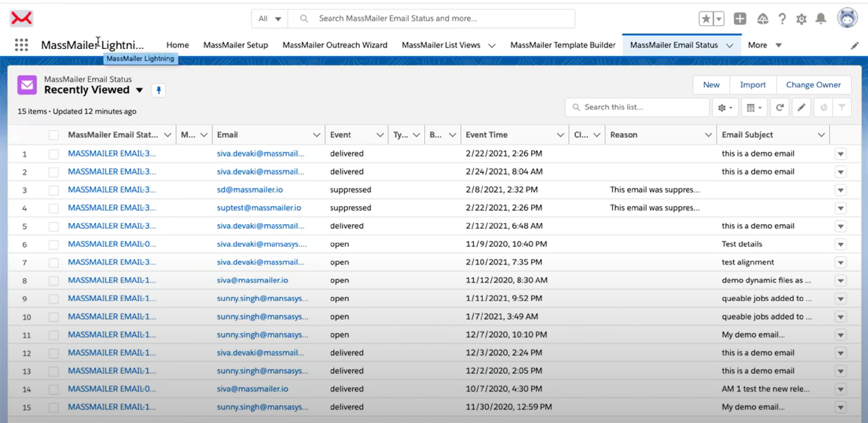
Task: Open the Salesforce guidance cloud icon
Action: [763, 18]
